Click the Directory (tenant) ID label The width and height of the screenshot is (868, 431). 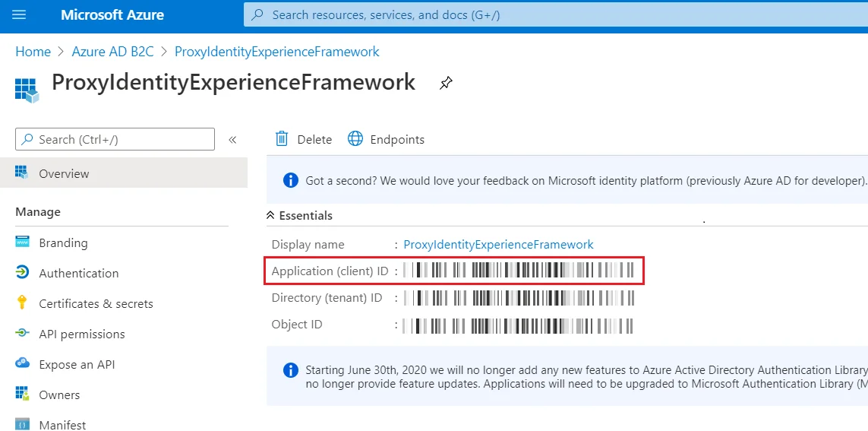327,298
